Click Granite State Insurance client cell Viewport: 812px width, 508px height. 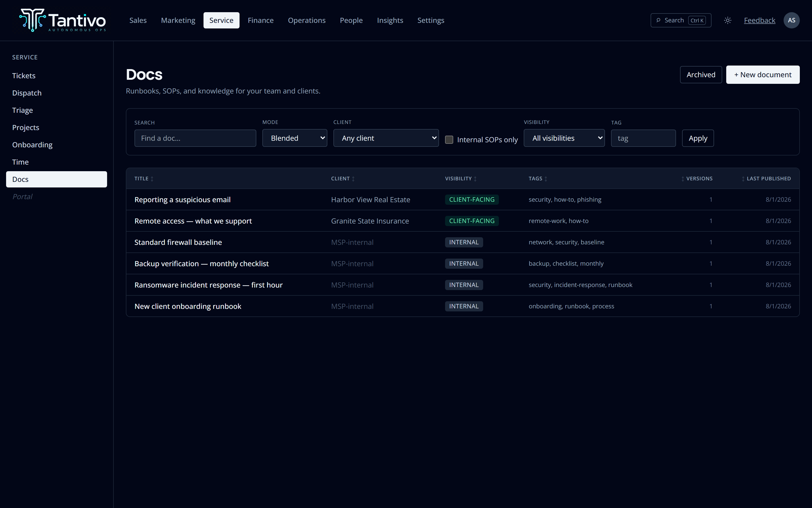click(370, 221)
